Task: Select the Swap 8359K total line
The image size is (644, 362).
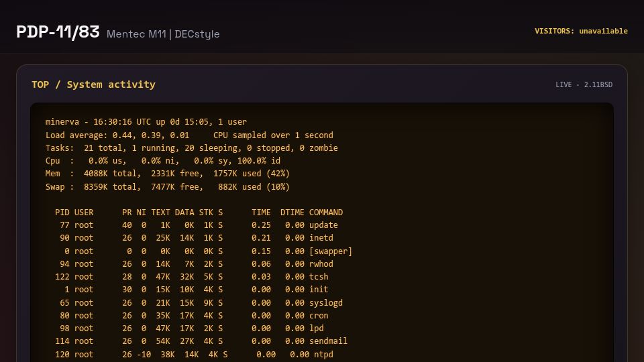Action: [x=168, y=187]
